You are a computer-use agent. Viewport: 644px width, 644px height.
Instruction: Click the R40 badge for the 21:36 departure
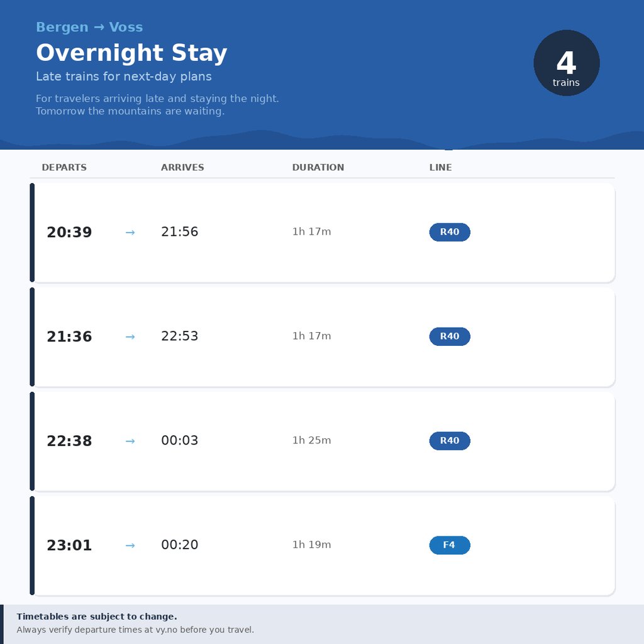[450, 336]
